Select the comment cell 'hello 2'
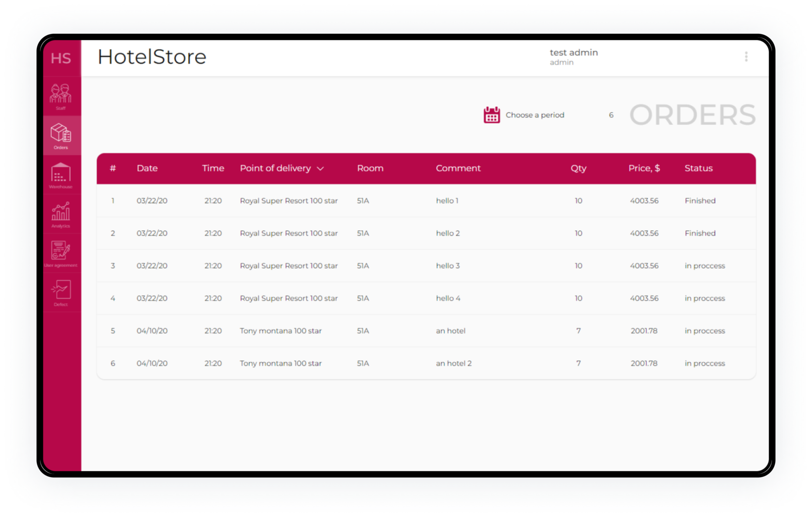 (448, 233)
